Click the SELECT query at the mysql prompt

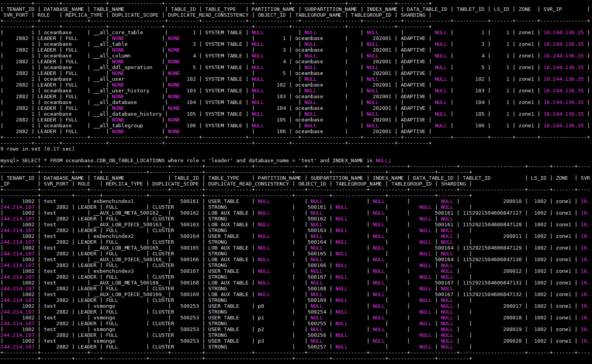tap(207, 161)
